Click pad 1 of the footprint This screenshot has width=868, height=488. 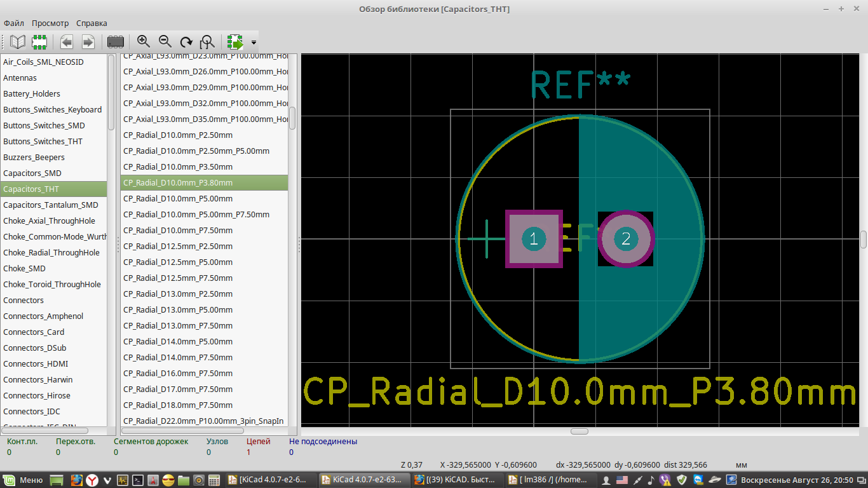pos(534,239)
